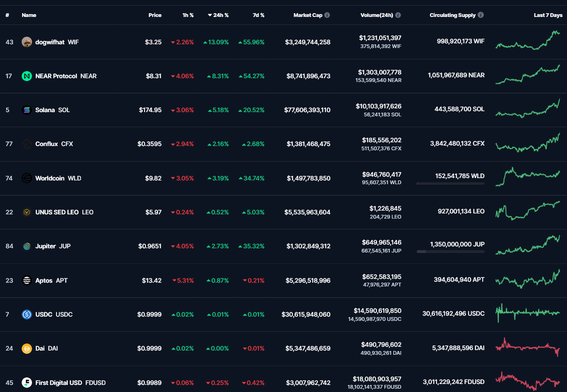Click Jupiter circulating supply progress bar
Screen dimensions: 567x392
pos(451,252)
